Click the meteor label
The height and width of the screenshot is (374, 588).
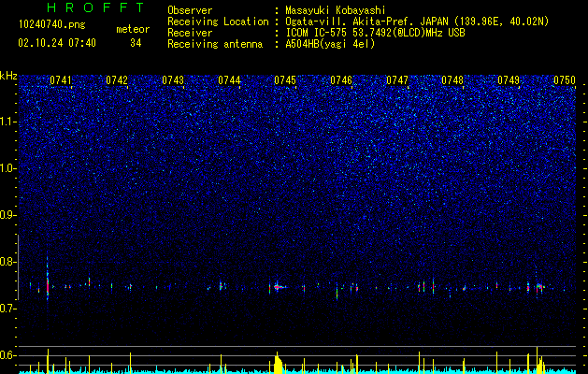coord(133,29)
